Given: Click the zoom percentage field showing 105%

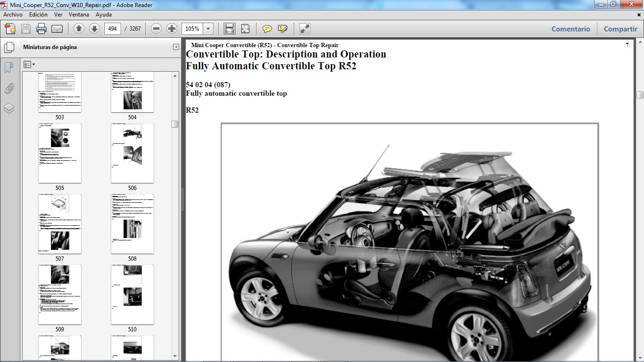Looking at the screenshot, I should [192, 29].
